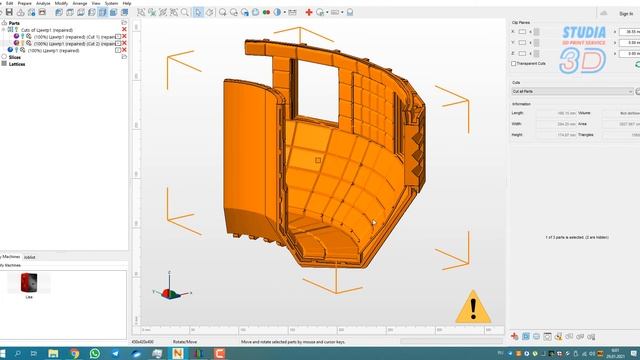The height and width of the screenshot is (360, 640).
Task: Click the first perspective view cube icon
Action: pyautogui.click(x=59, y=12)
